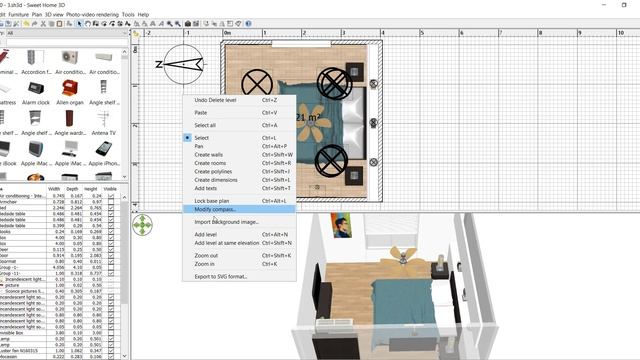
Task: Select the Alarm clock catalog item
Action: [x=36, y=92]
